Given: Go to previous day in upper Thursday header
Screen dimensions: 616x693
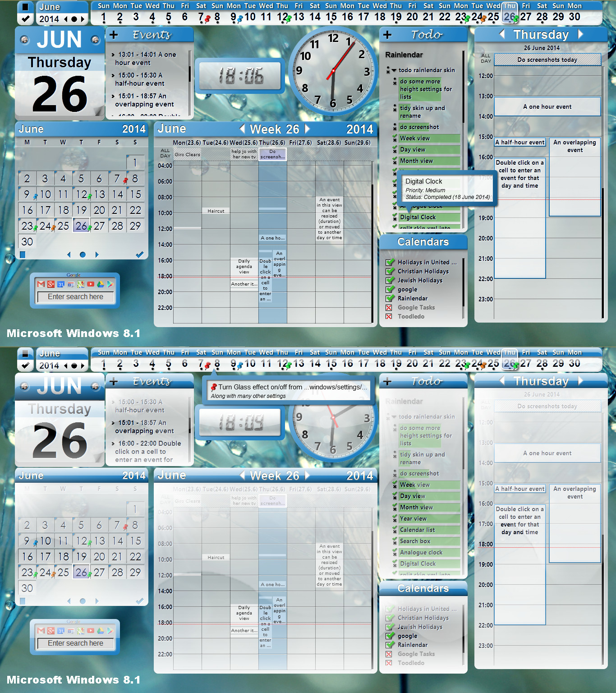Looking at the screenshot, I should [x=502, y=34].
